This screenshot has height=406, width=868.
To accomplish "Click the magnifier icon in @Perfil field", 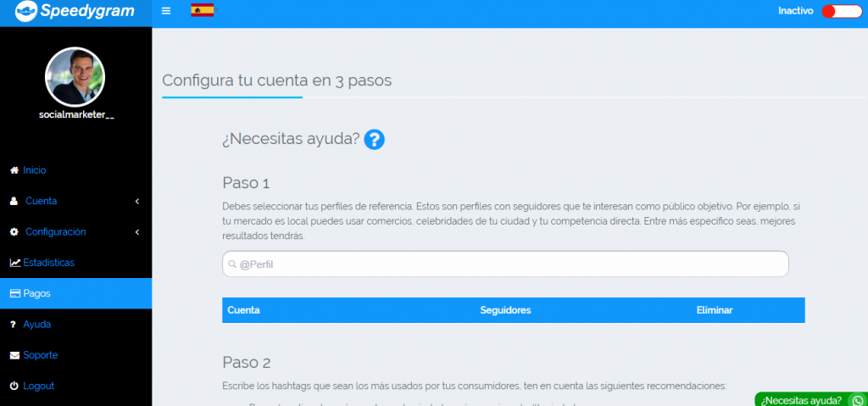I will 232,264.
